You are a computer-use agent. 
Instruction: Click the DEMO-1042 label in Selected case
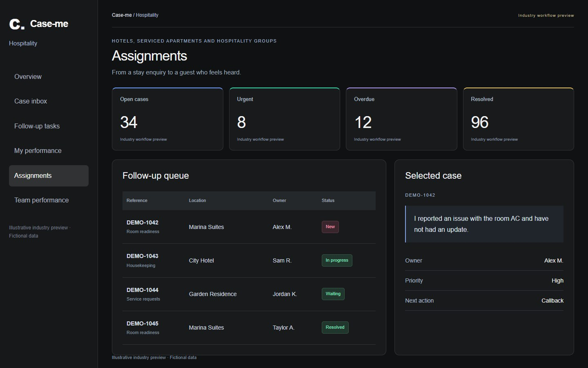pos(420,195)
